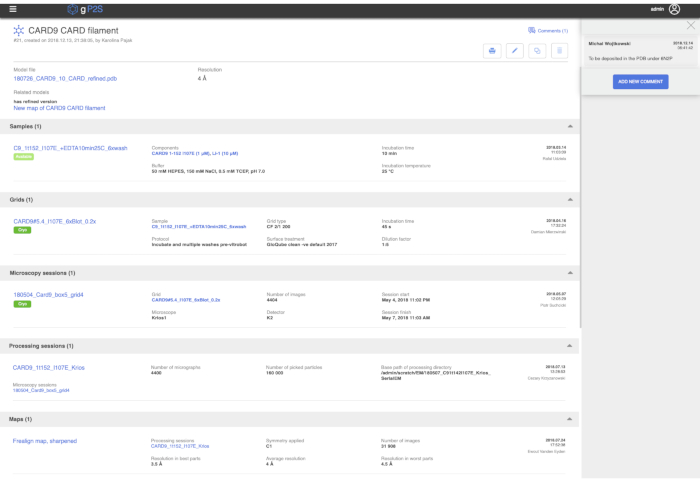Open the Frealign map, sharpened link
The width and height of the screenshot is (700, 482).
(45, 441)
